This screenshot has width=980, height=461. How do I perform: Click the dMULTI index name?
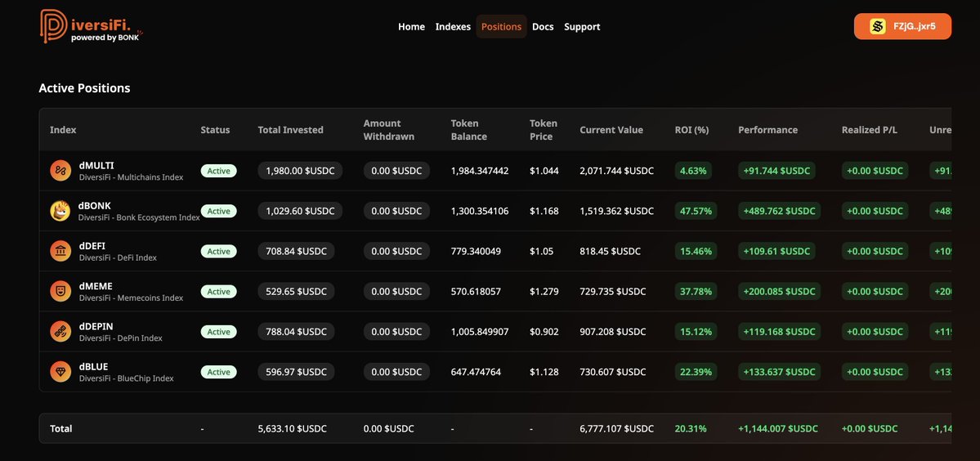(96, 166)
